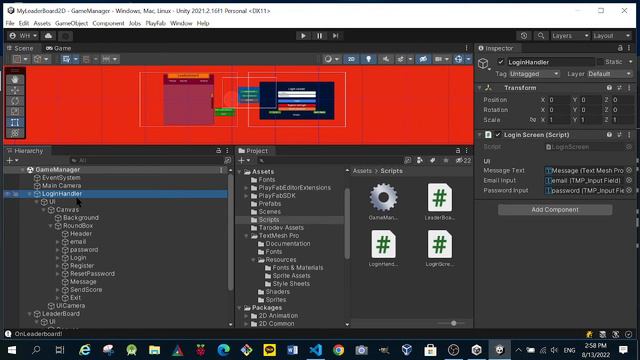Image resolution: width=640 pixels, height=360 pixels.
Task: Select the Move tool in Scene toolbar
Action: (x=15, y=90)
